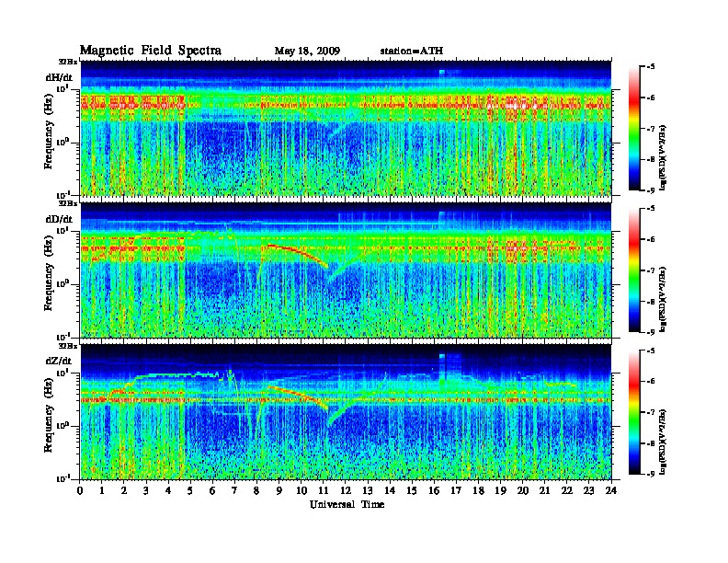The height and width of the screenshot is (563, 728).
Task: Click the dD/dt spectrogram plot area
Action: click(x=346, y=270)
